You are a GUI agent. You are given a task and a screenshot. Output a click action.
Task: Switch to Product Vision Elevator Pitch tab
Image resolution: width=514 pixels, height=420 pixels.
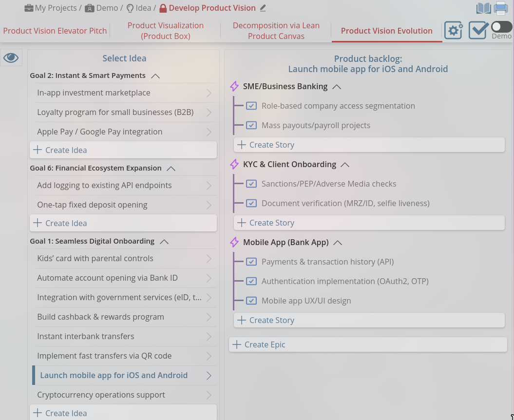pyautogui.click(x=55, y=31)
